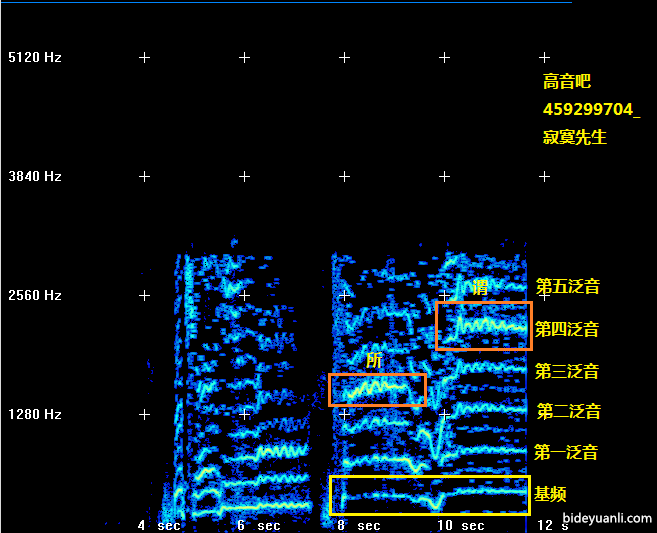The image size is (657, 533).
Task: Click the 第四泛音 harmonic label
Action: tap(567, 329)
